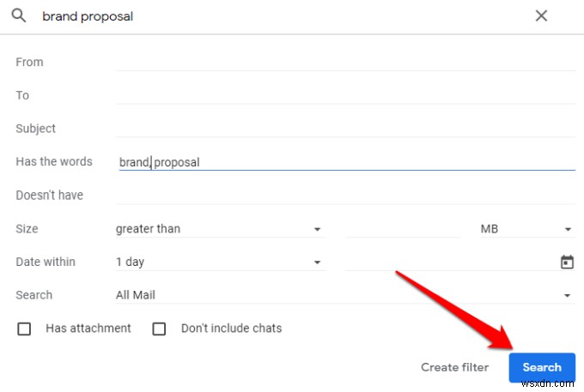The width and height of the screenshot is (584, 392).
Task: Clear search with the X icon
Action: pyautogui.click(x=541, y=15)
